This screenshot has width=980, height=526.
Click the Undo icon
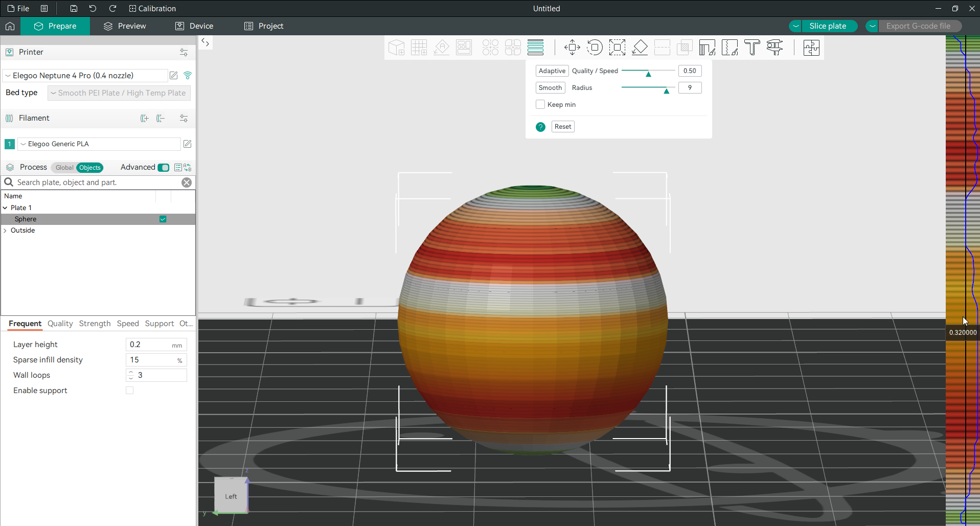point(93,8)
